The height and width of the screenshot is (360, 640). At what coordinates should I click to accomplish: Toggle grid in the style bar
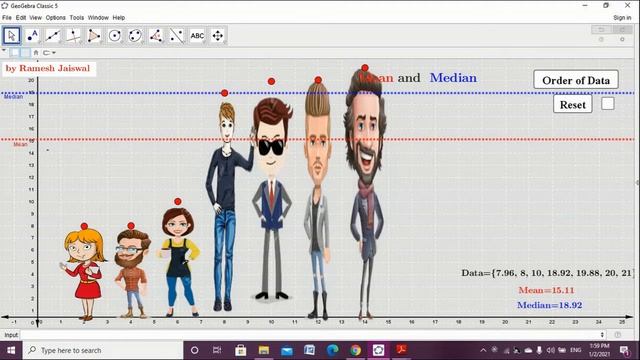tap(25, 52)
